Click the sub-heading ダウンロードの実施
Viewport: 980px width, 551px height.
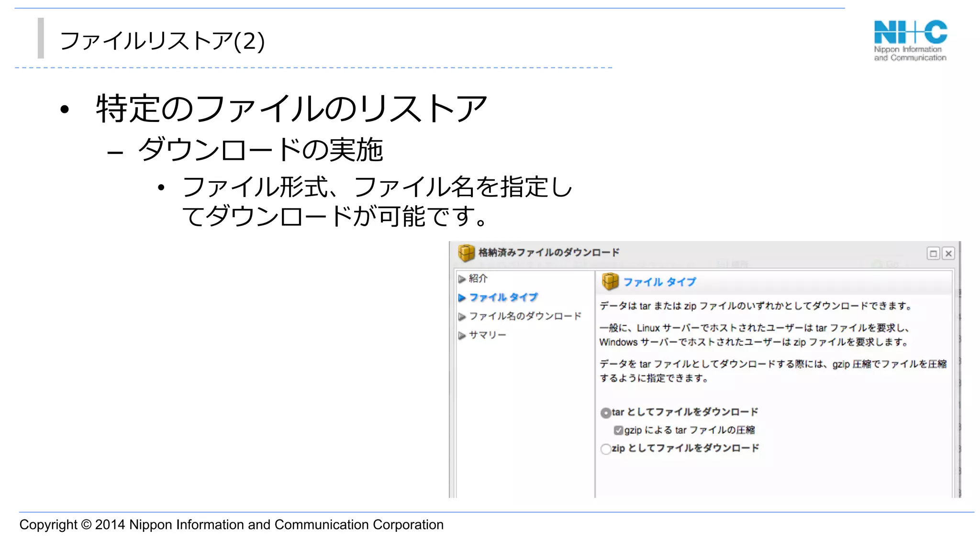pos(260,150)
